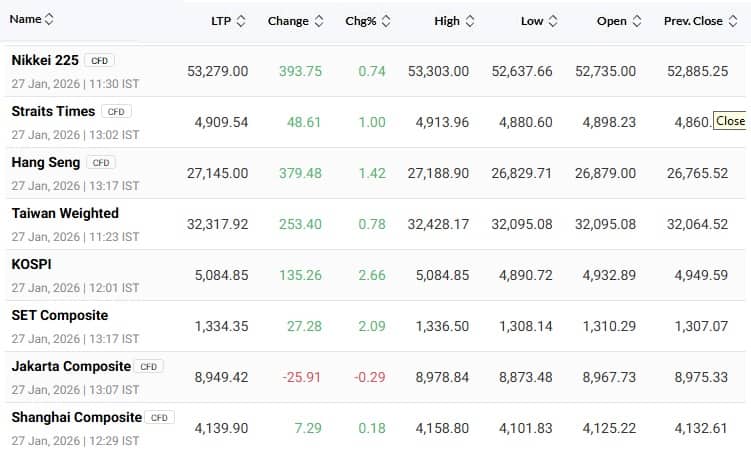Select Jakarta Composite high 8,978.84
Image resolution: width=751 pixels, height=453 pixels.
coord(442,377)
